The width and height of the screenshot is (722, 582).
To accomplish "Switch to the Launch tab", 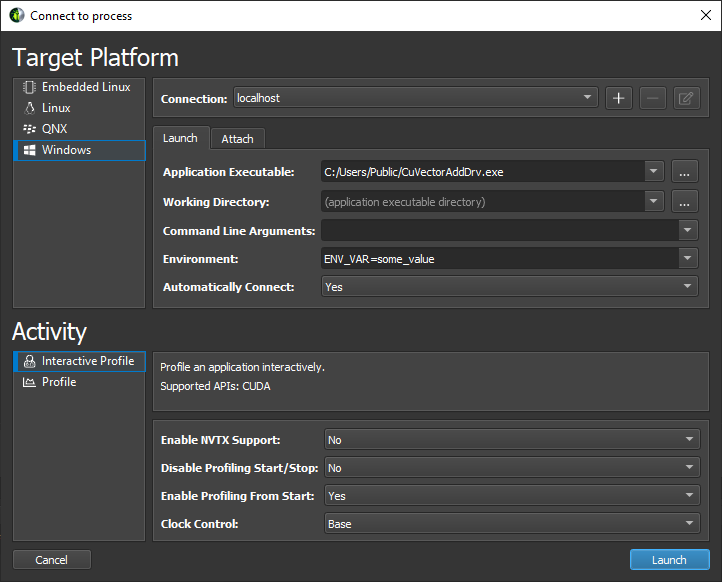I will click(180, 138).
